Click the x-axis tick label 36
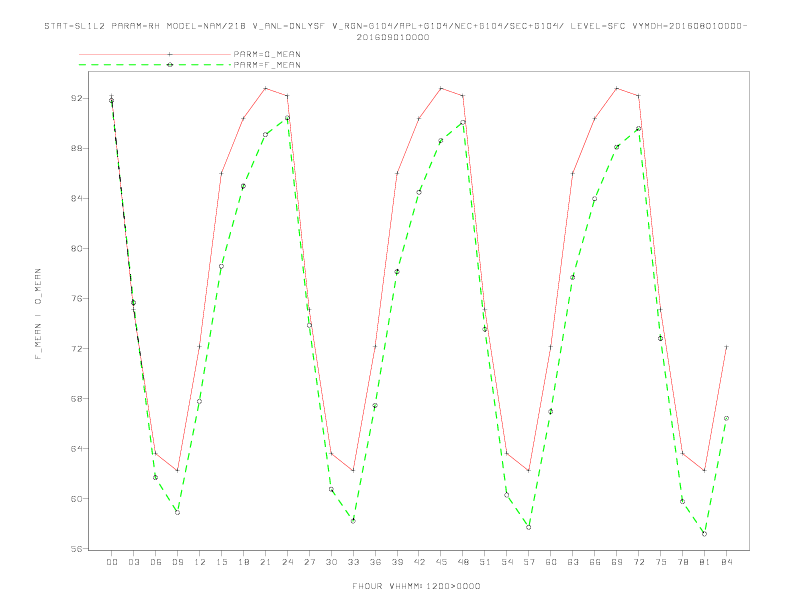Viewport: 792px width, 612px height. pyautogui.click(x=375, y=562)
